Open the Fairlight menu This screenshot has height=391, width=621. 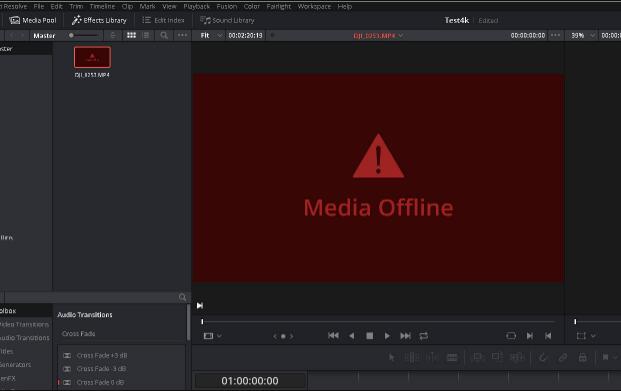point(278,6)
